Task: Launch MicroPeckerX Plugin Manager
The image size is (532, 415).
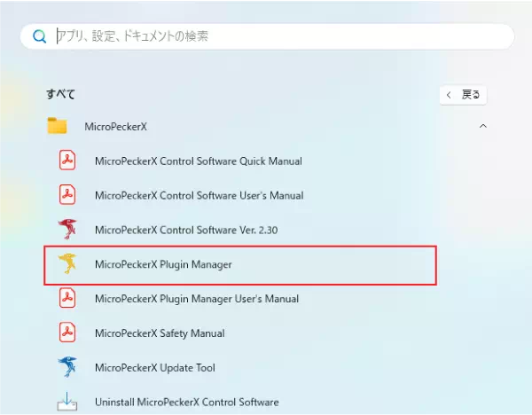Action: tap(162, 264)
